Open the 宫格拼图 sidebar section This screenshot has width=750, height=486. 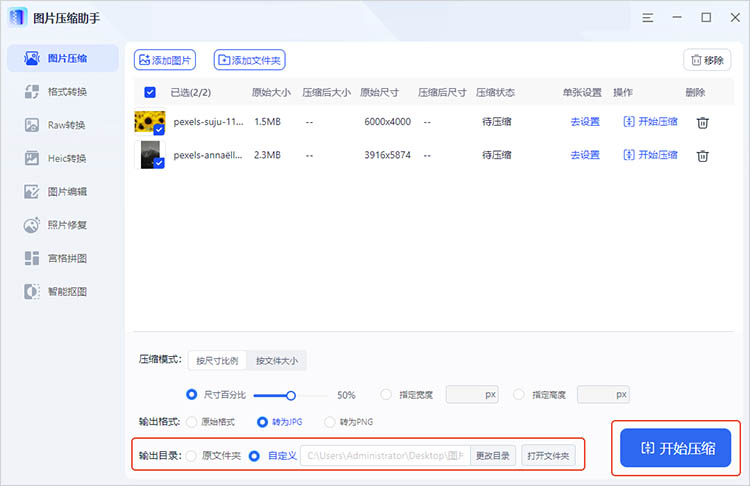pos(63,258)
